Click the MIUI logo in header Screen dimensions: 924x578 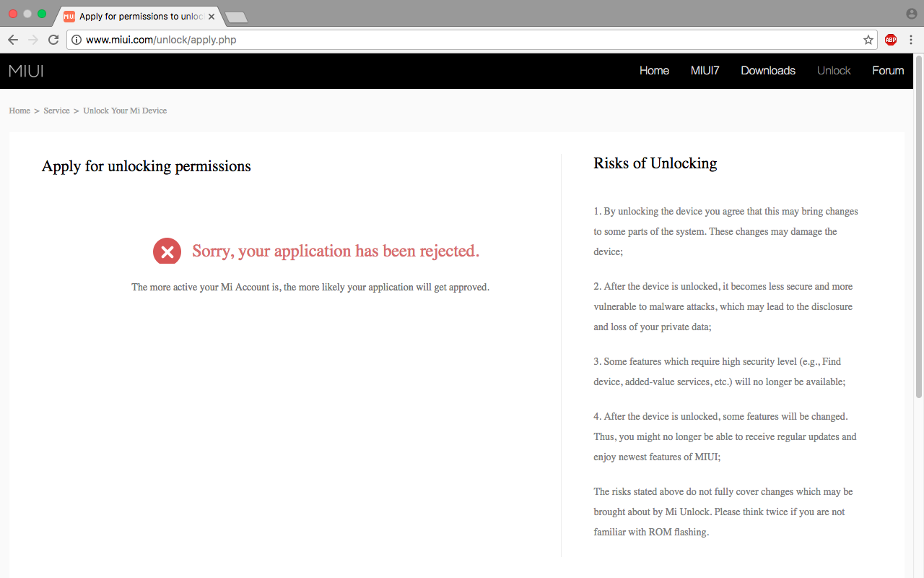coord(26,71)
